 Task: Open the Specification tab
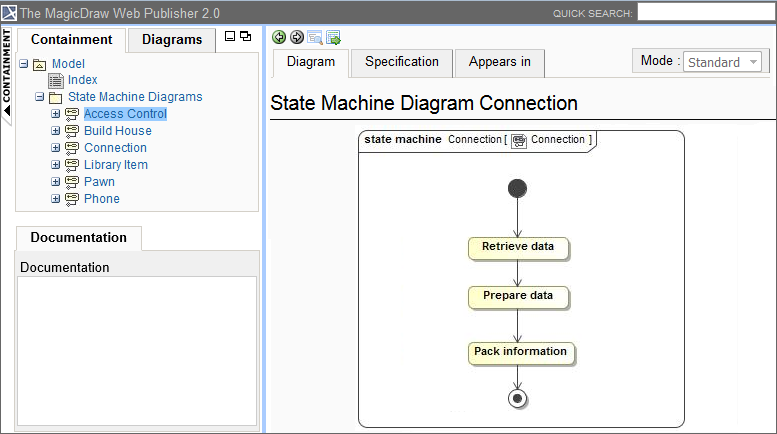pyautogui.click(x=401, y=62)
